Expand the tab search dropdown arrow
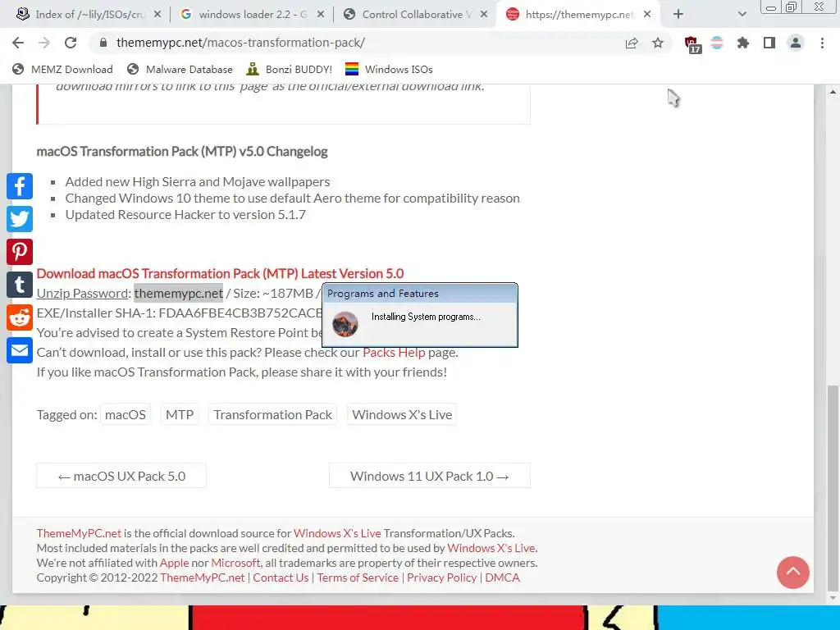The height and width of the screenshot is (630, 840). (x=742, y=15)
